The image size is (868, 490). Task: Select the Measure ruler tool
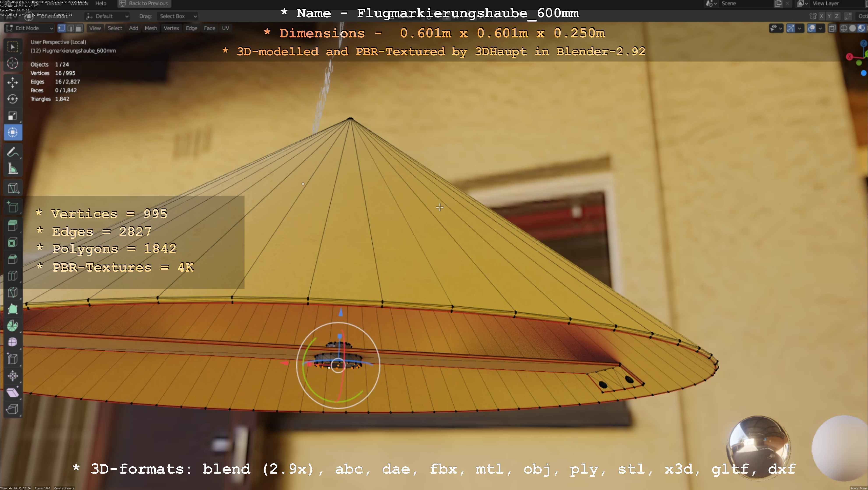(x=13, y=168)
